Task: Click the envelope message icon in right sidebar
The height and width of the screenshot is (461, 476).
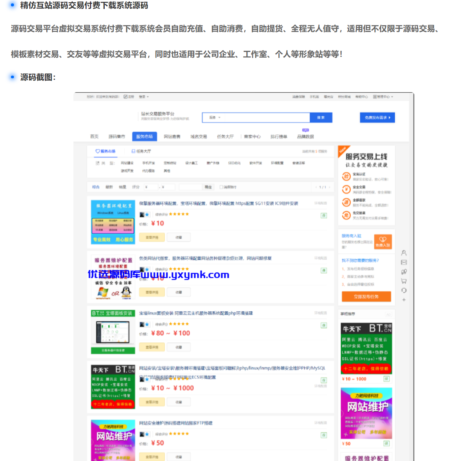Action: pyautogui.click(x=404, y=262)
